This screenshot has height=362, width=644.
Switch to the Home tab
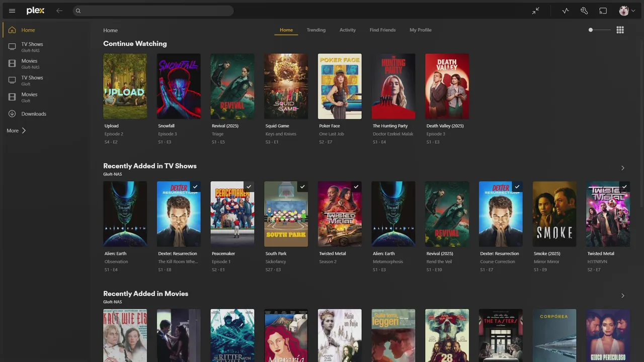click(286, 30)
